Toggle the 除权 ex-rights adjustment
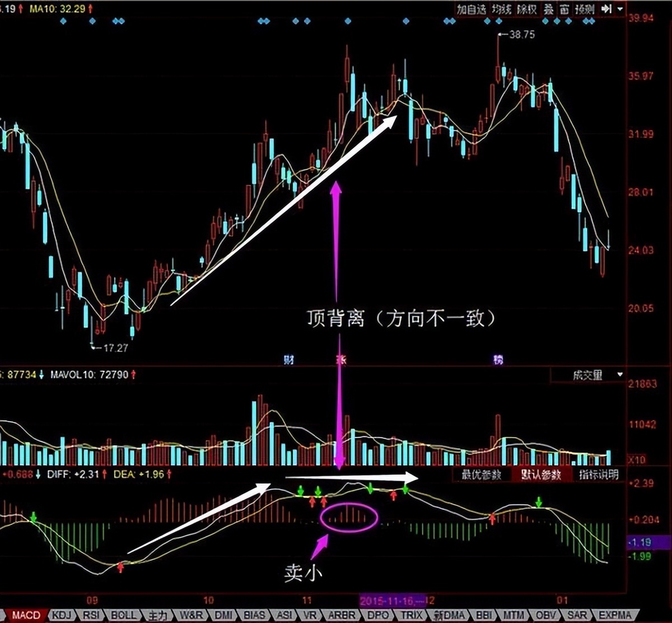Screen dimensions: 672x623 pos(527,9)
